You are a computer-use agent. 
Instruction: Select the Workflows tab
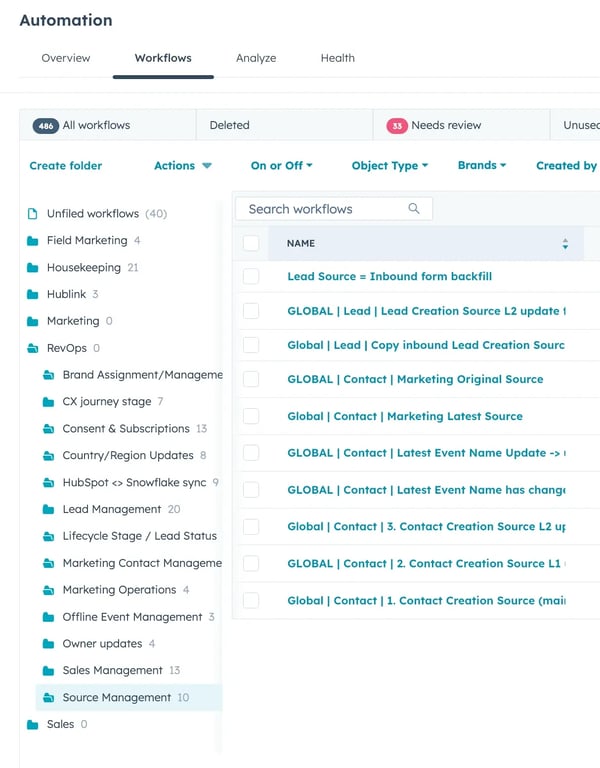click(x=163, y=58)
